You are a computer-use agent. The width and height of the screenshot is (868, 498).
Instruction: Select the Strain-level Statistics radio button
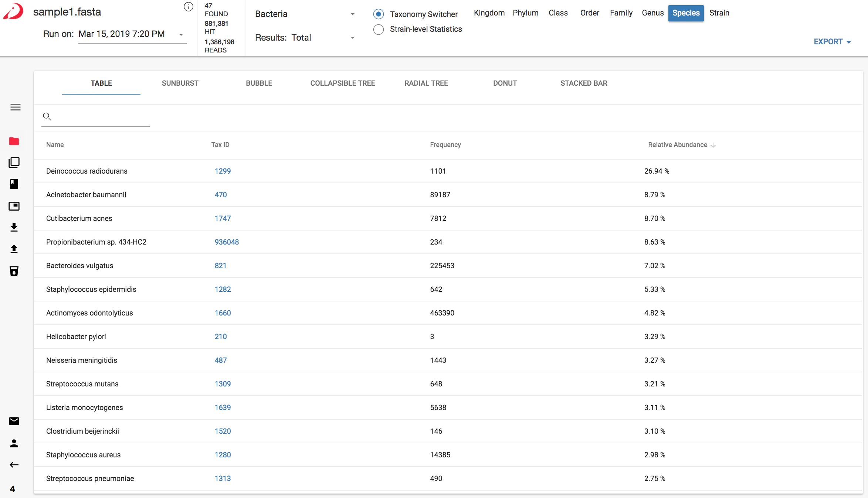379,30
